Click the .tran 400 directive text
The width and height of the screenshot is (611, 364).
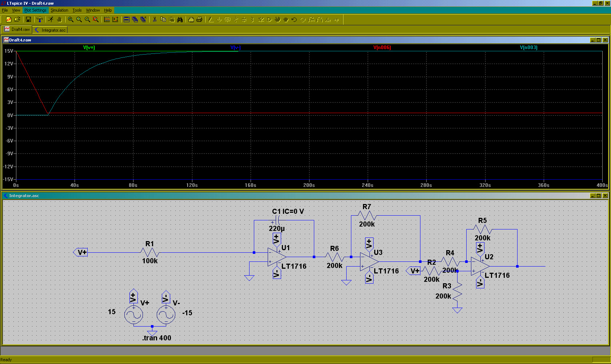(x=157, y=338)
